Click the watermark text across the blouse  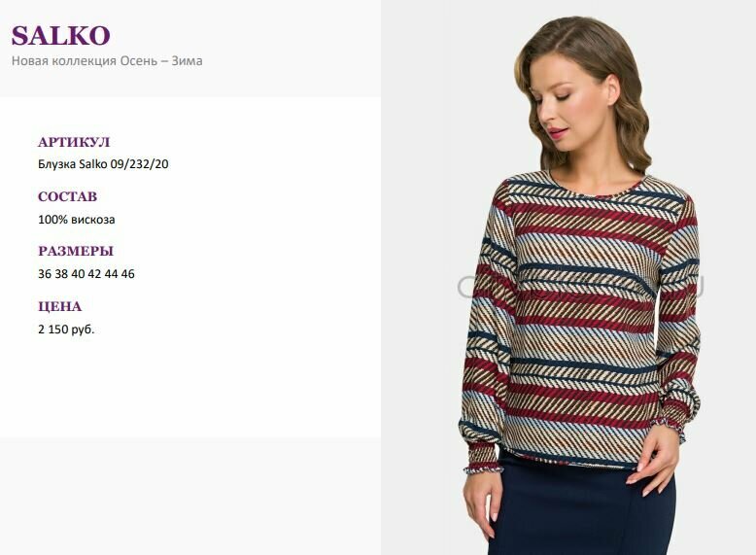pos(581,287)
